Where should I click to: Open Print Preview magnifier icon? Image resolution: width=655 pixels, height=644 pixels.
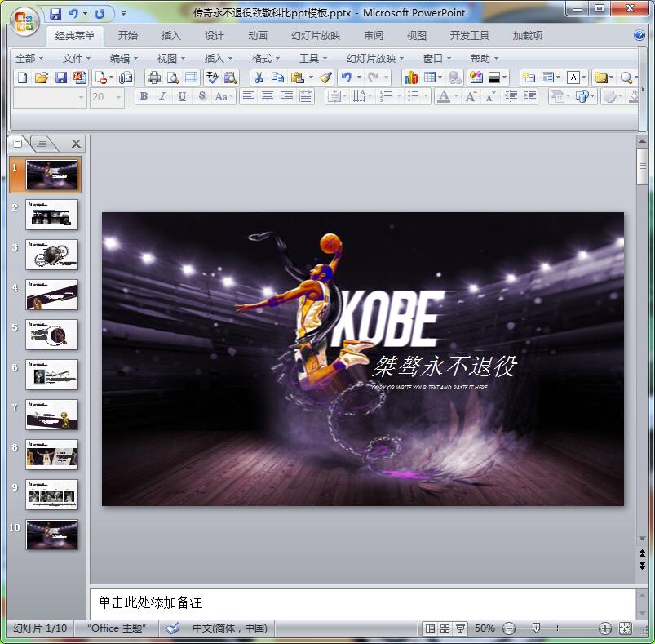click(x=173, y=78)
